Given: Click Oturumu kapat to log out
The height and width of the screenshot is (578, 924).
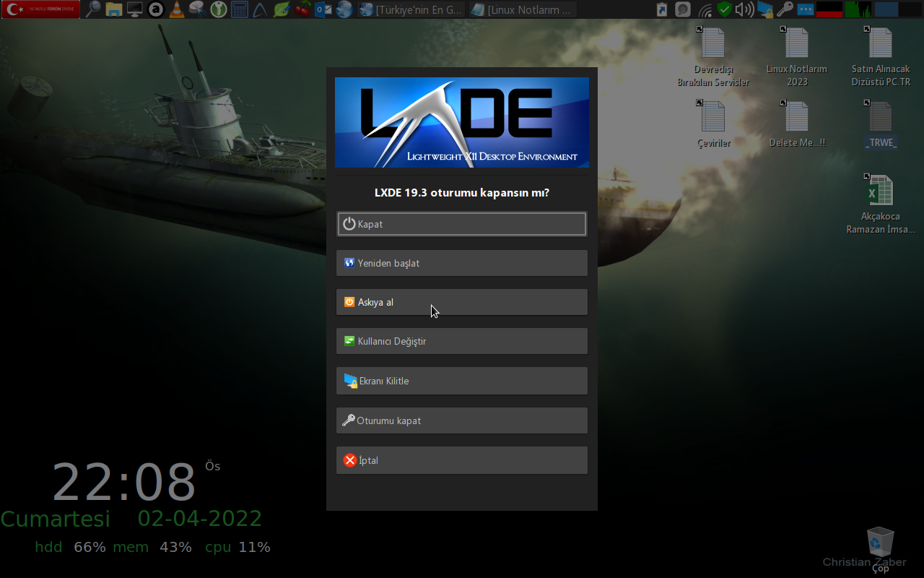Looking at the screenshot, I should [461, 420].
